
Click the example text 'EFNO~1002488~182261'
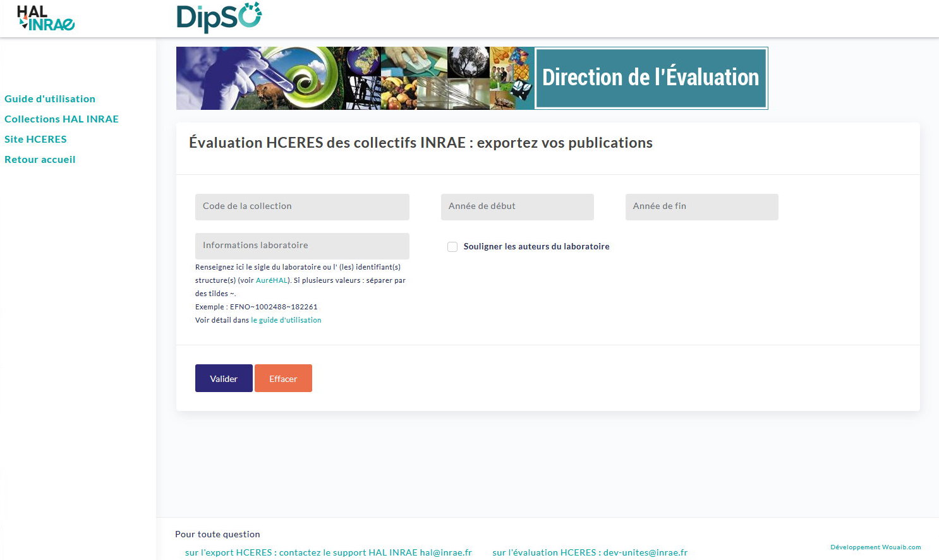(274, 307)
